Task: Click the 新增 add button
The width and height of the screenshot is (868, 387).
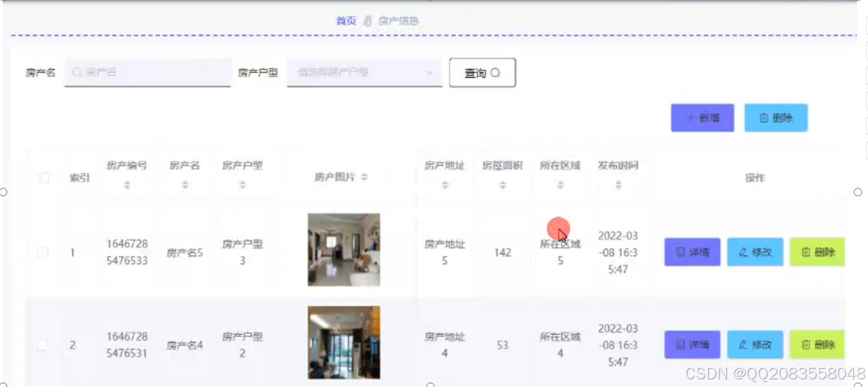Action: pyautogui.click(x=703, y=118)
